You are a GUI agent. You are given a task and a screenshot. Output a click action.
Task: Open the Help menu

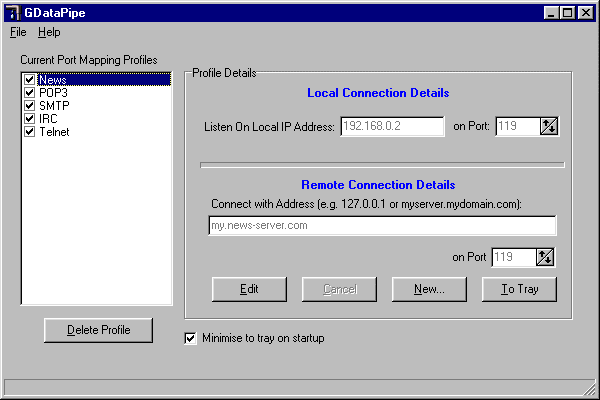49,32
